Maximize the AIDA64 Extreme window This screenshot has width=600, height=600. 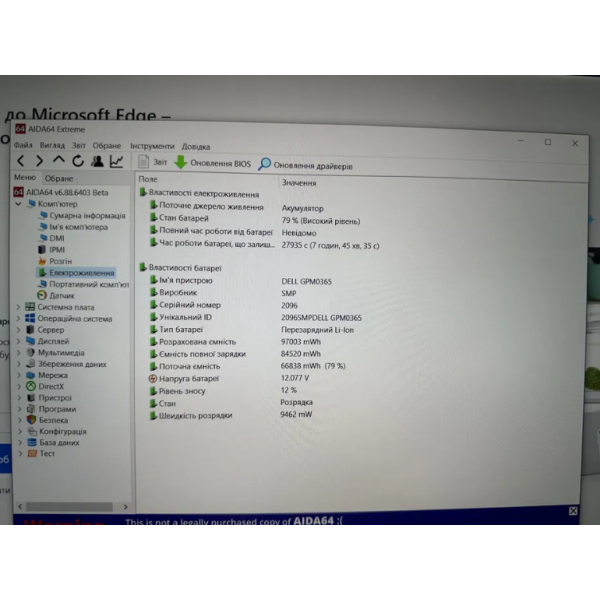point(548,142)
